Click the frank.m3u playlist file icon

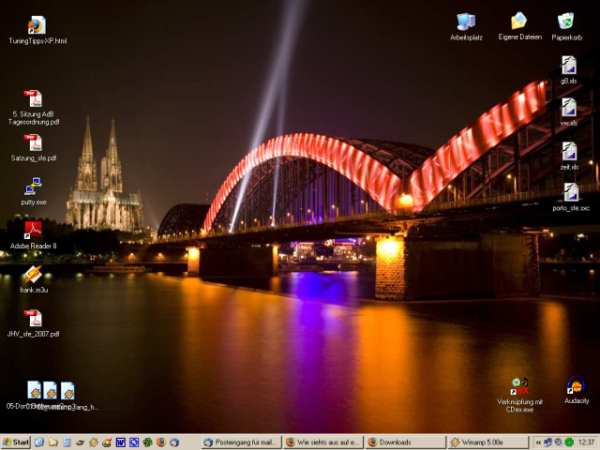pyautogui.click(x=33, y=275)
